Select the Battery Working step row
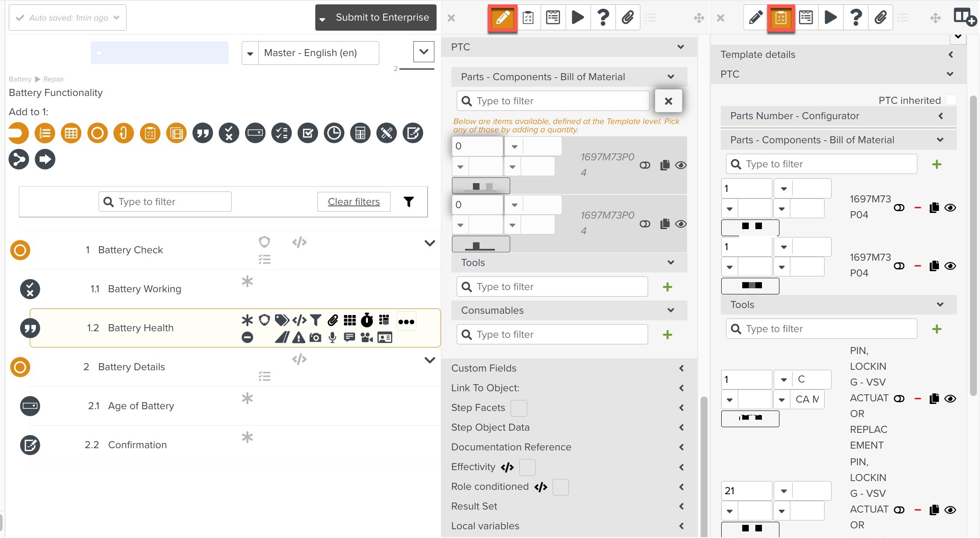 pyautogui.click(x=145, y=289)
